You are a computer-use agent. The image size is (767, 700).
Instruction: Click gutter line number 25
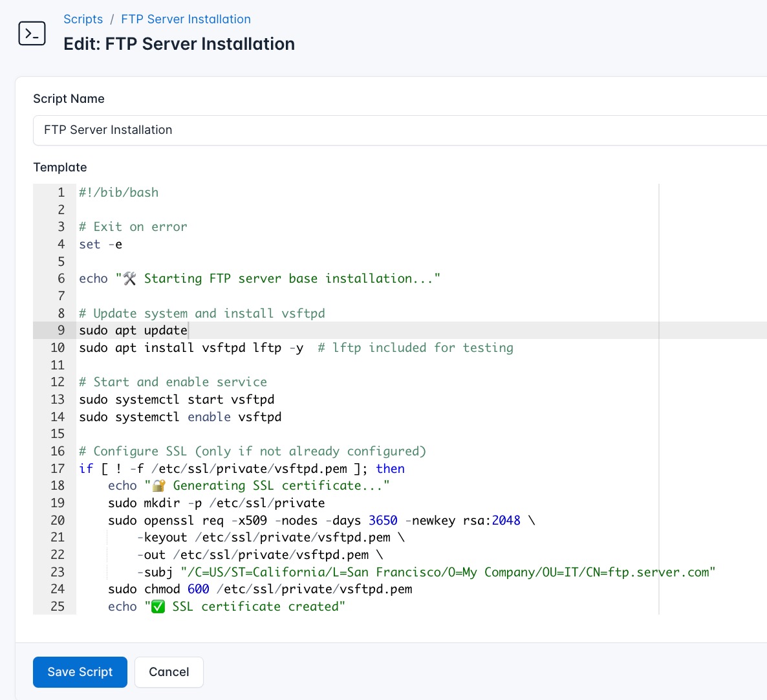pos(58,607)
